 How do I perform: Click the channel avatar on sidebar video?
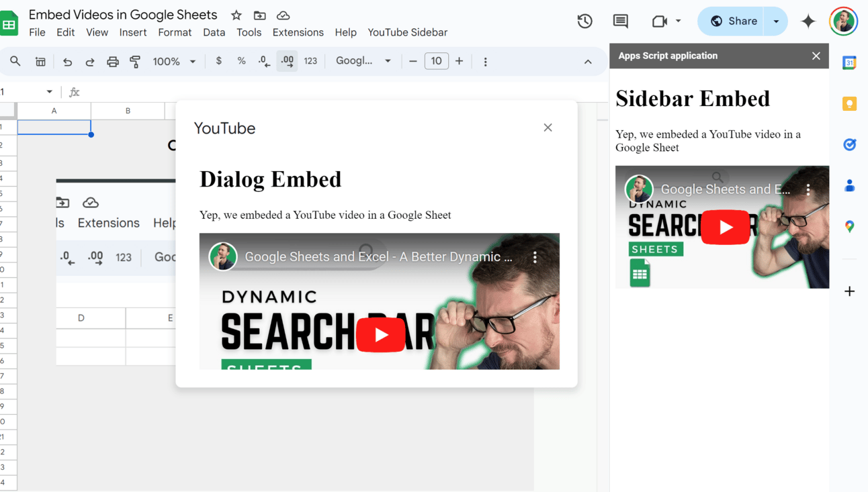pyautogui.click(x=638, y=189)
